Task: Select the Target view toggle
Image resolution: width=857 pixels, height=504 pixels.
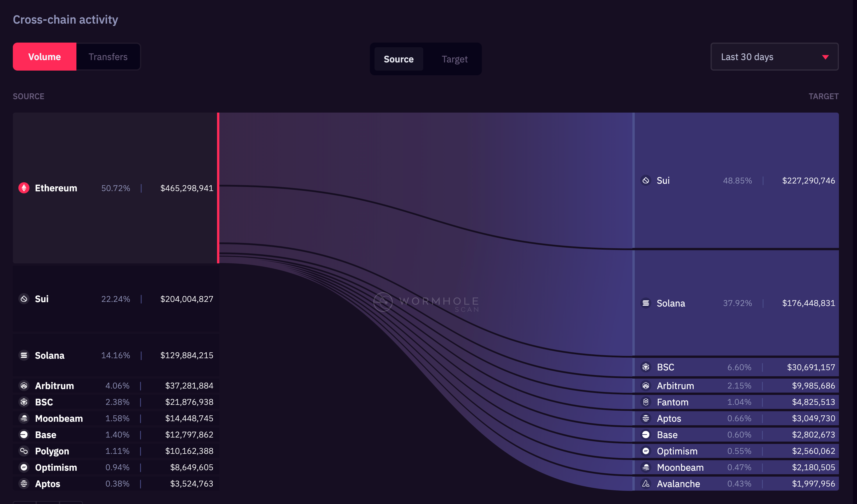Action: [454, 59]
